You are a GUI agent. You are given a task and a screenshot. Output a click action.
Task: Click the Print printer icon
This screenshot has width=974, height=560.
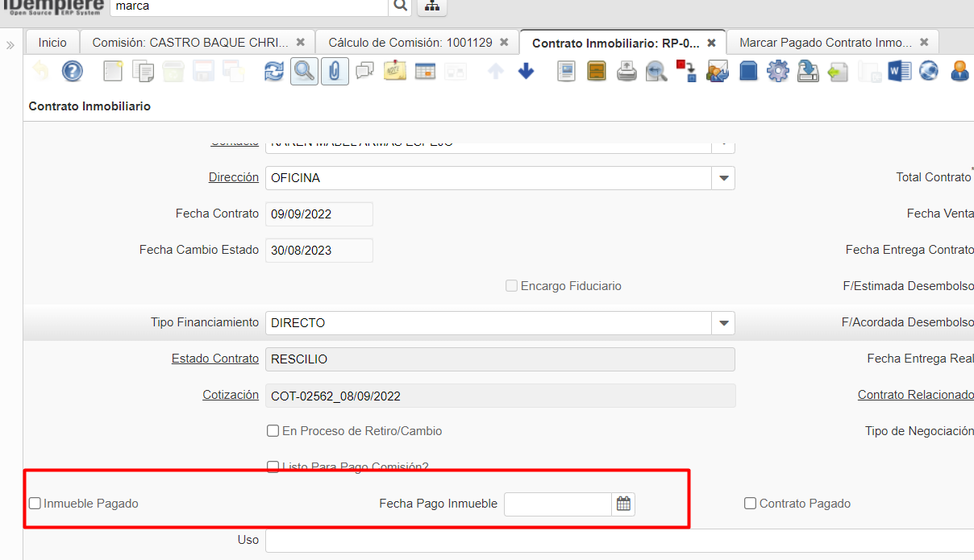point(626,72)
